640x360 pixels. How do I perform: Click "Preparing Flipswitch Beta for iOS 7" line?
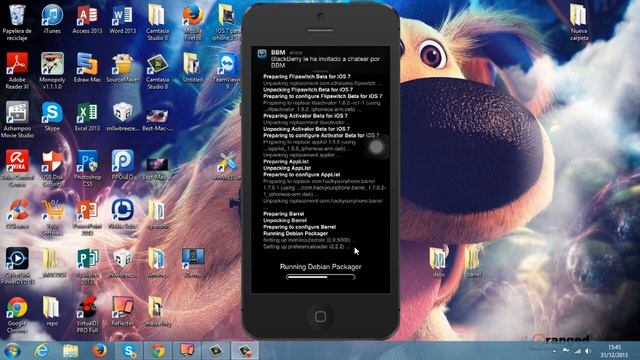[307, 77]
